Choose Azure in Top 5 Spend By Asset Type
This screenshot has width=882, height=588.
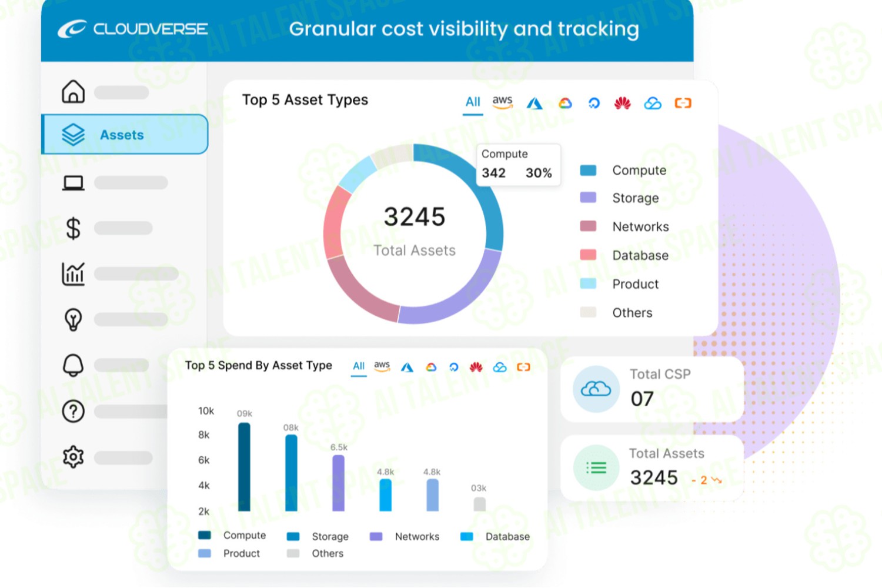coord(407,367)
